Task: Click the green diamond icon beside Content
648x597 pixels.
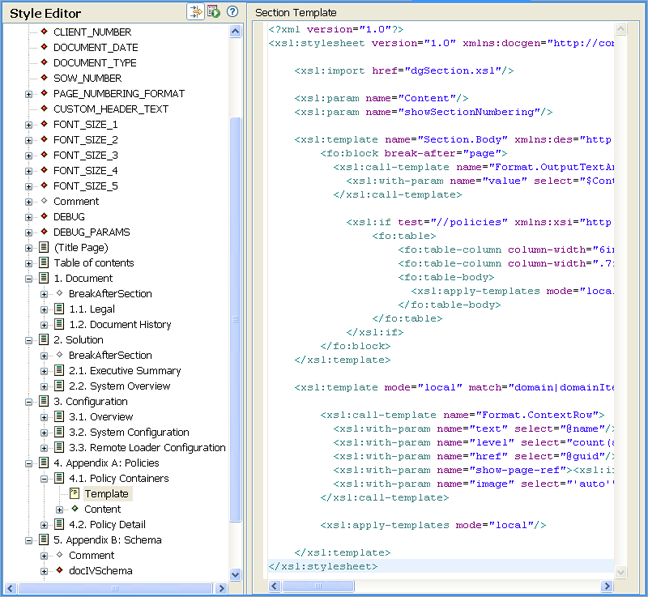Action: pos(75,508)
